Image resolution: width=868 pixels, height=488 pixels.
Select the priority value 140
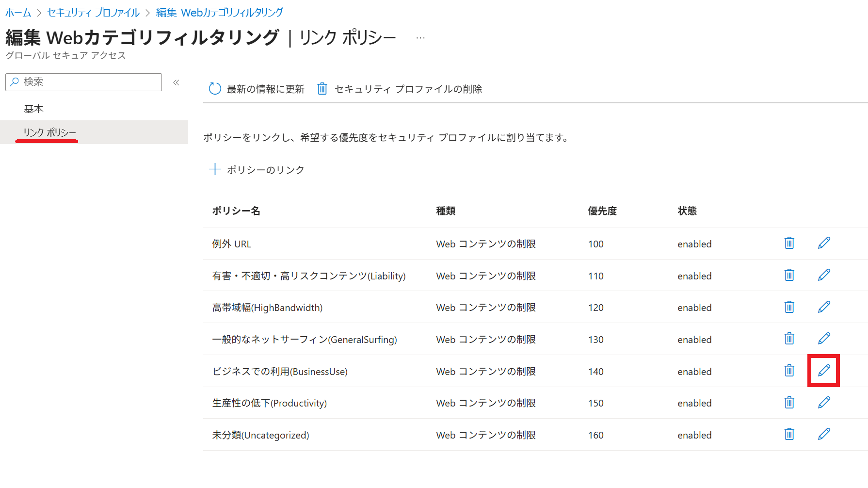(596, 372)
